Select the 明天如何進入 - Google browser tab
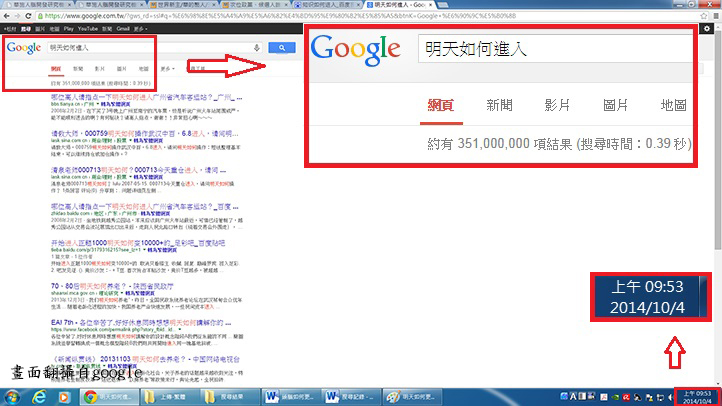The height and width of the screenshot is (406, 722). [399, 5]
